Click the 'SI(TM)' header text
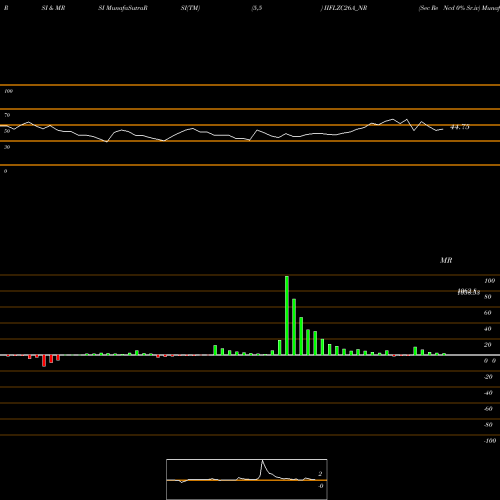The height and width of the screenshot is (500, 500). [190, 8]
